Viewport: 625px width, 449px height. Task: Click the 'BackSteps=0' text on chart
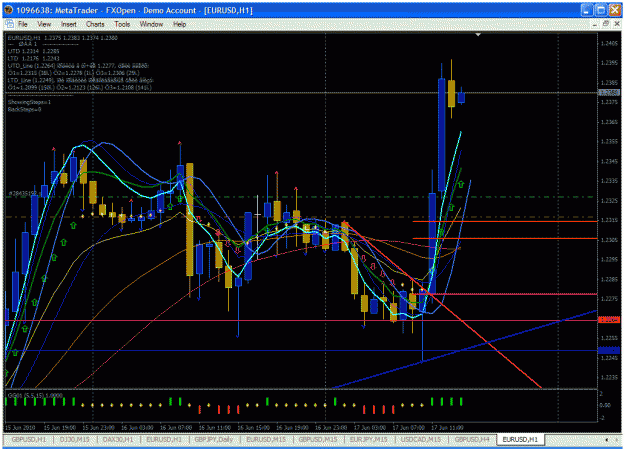click(x=24, y=109)
